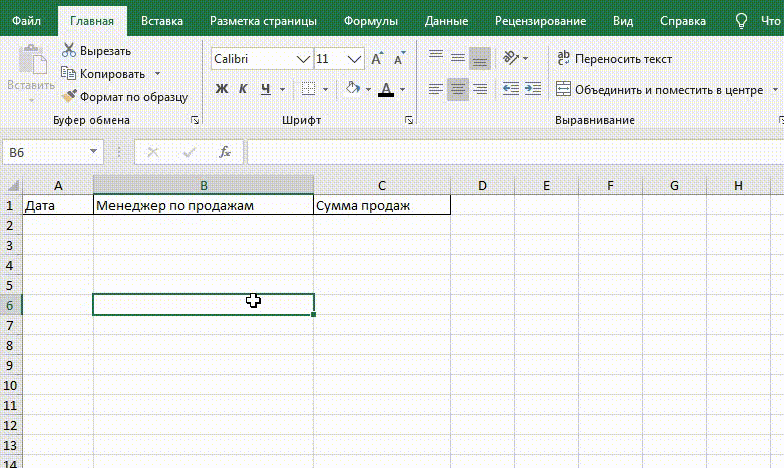Click the formula bar confirm checkmark

[189, 152]
